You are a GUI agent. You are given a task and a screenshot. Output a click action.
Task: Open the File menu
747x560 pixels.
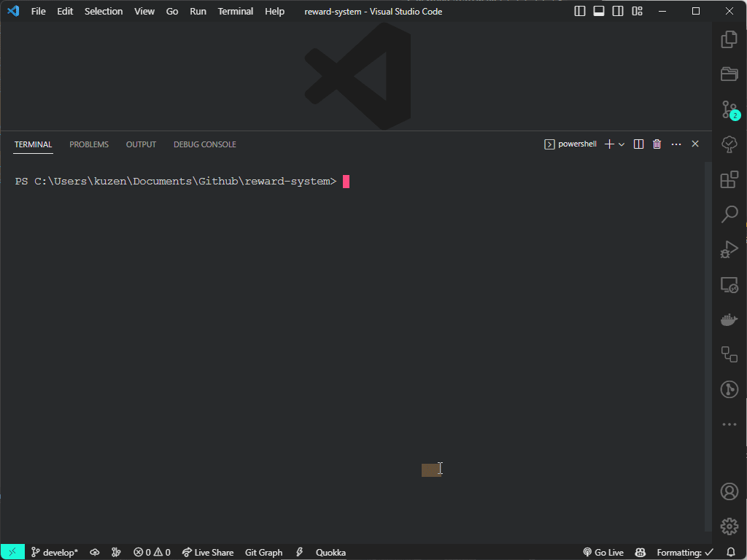38,12
